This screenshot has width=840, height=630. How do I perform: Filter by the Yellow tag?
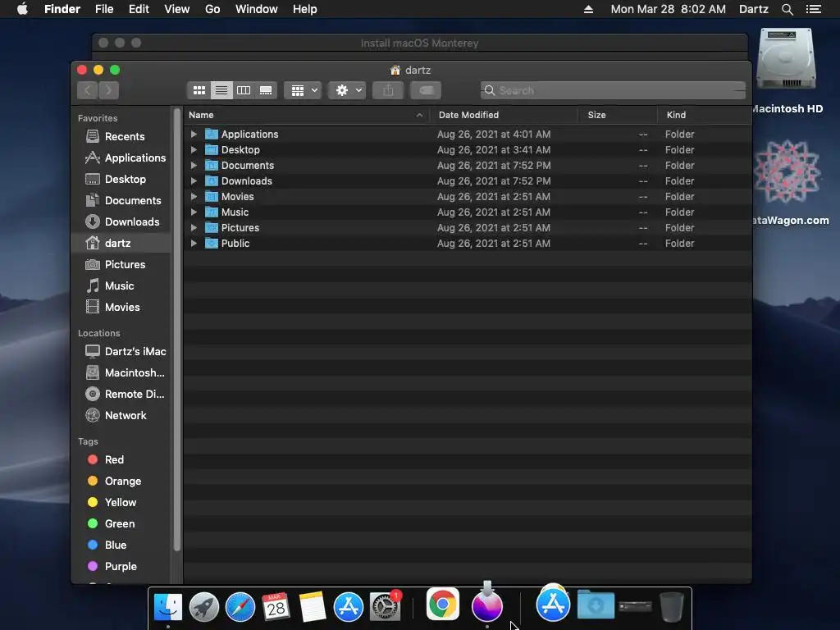122,503
